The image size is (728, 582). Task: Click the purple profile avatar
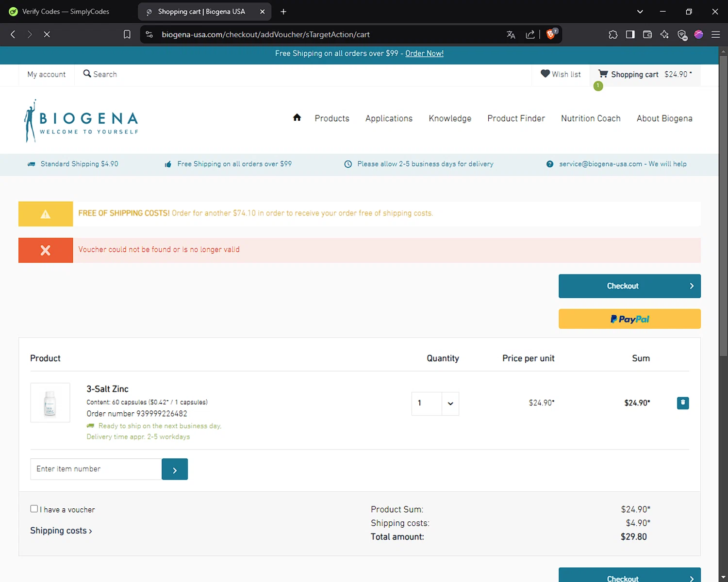(x=699, y=34)
